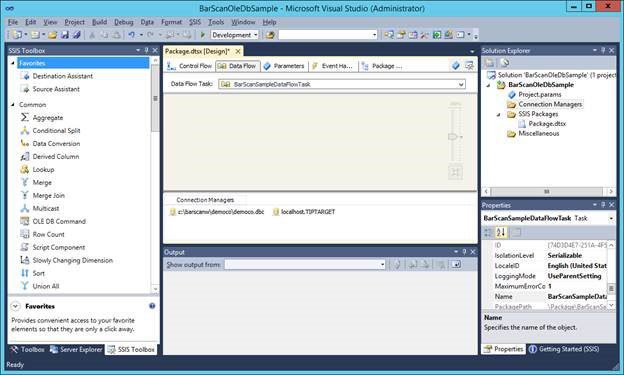Click Categorized view icon in Properties

click(488, 232)
